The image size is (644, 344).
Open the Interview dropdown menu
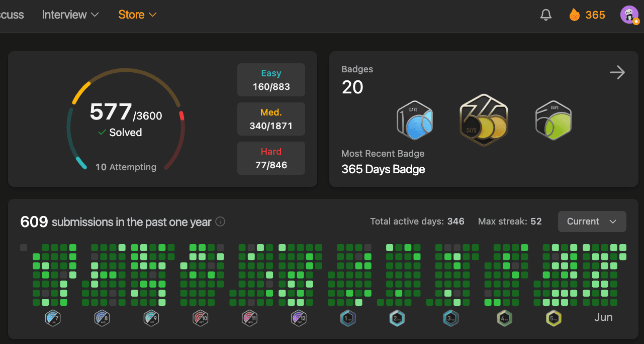(70, 15)
